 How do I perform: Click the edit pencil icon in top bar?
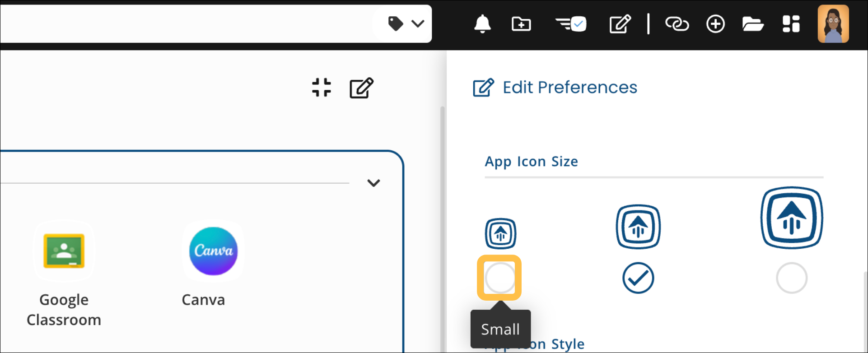[620, 24]
